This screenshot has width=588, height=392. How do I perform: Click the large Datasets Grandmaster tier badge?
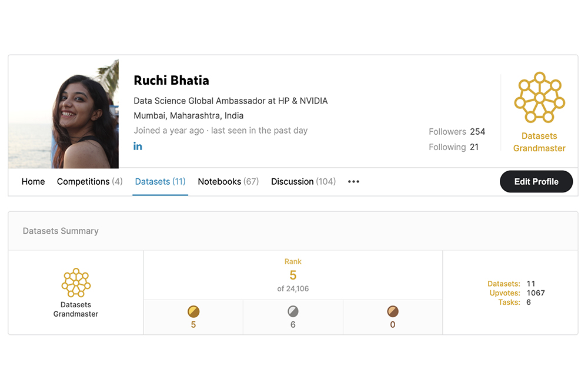[x=539, y=97]
